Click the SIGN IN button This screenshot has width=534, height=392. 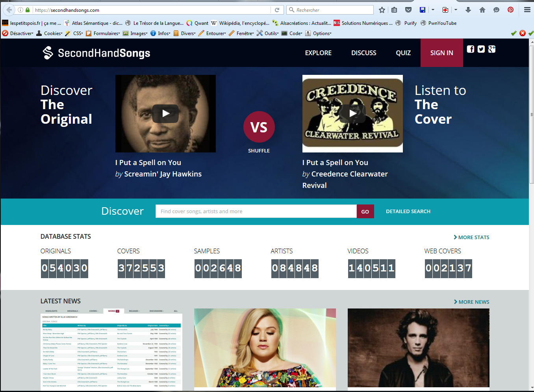coord(442,53)
